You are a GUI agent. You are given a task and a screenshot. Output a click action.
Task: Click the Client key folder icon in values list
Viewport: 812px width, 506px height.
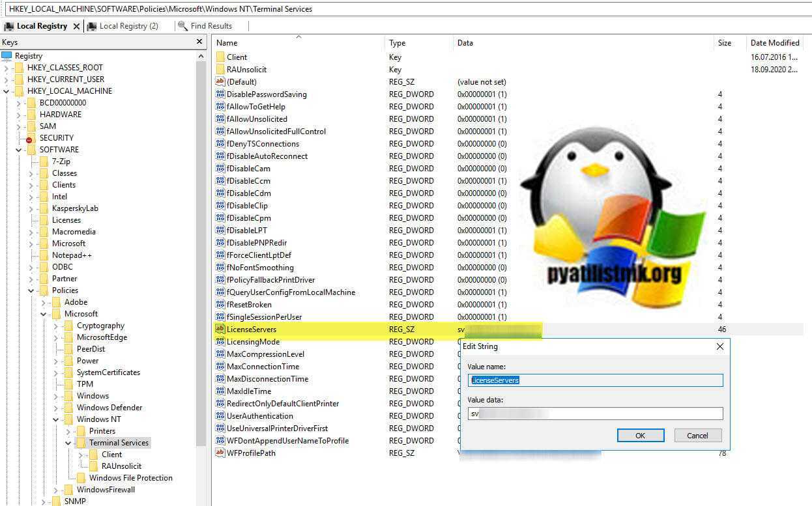pyautogui.click(x=220, y=57)
